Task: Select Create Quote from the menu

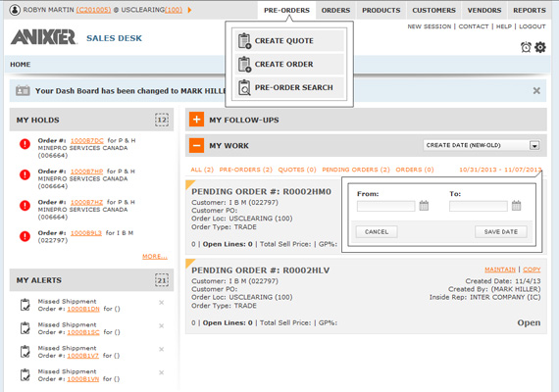Action: (289, 40)
